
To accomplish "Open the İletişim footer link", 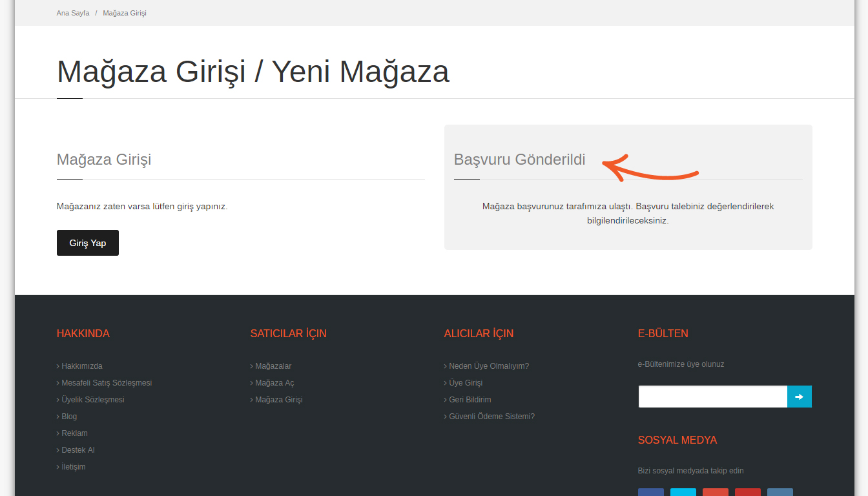I will click(x=73, y=467).
